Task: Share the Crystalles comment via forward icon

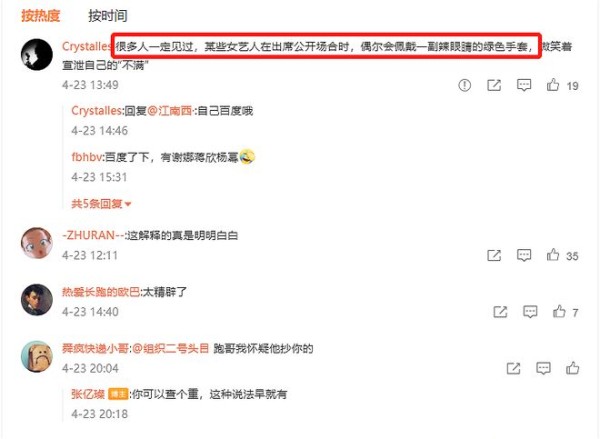Action: tap(494, 85)
